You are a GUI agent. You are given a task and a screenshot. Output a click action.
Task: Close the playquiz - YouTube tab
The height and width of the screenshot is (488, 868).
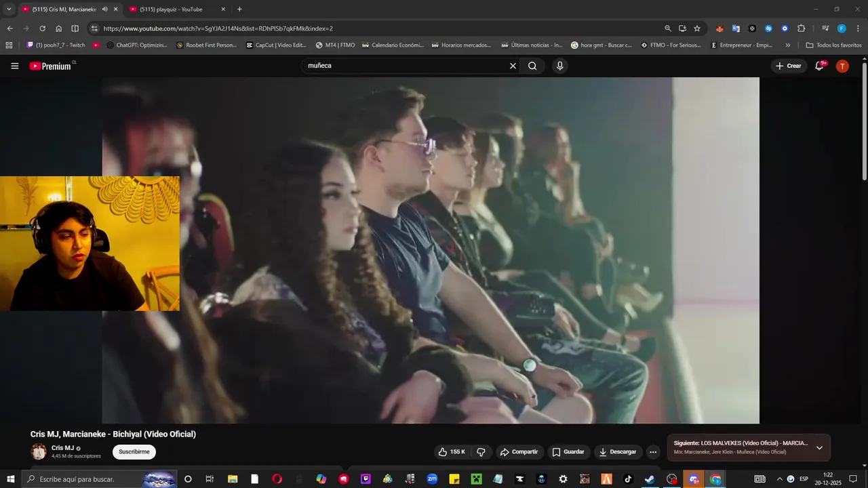(223, 9)
